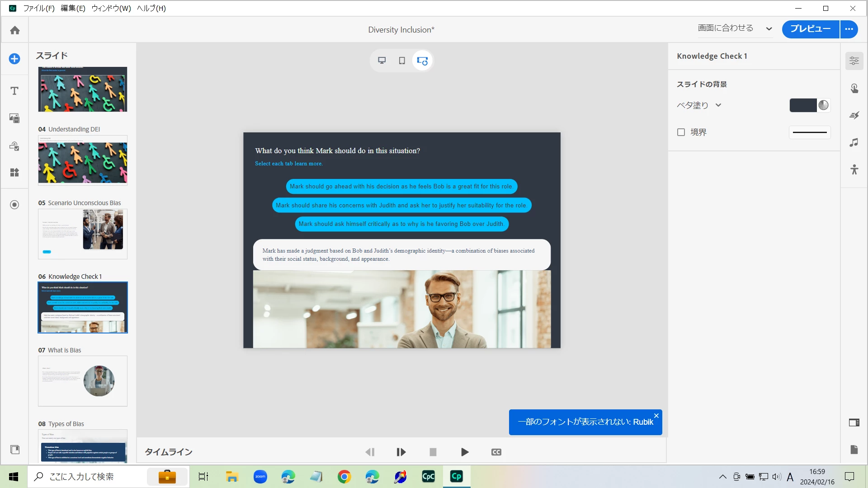868x488 pixels.
Task: Select the tablet device view icon
Action: point(402,61)
